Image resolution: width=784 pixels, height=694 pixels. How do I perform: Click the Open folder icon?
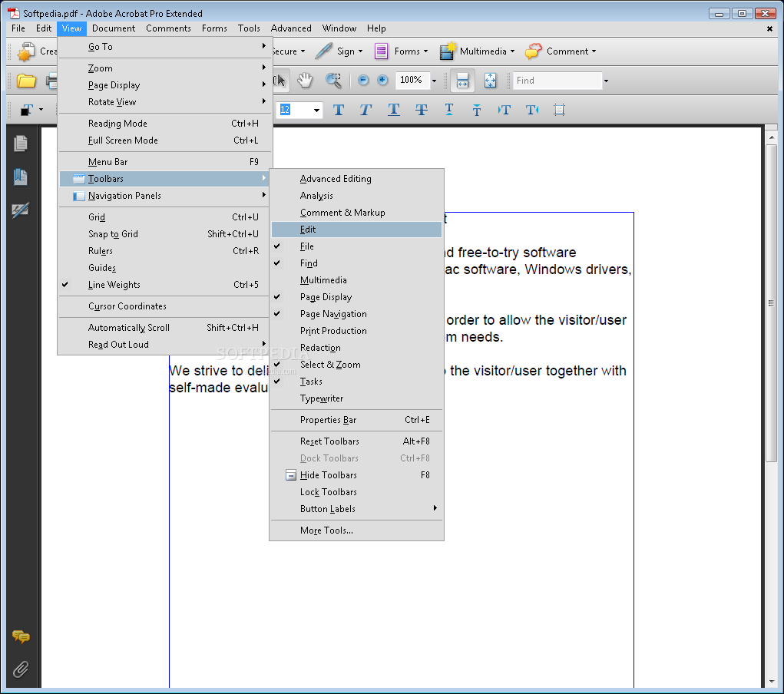click(26, 81)
